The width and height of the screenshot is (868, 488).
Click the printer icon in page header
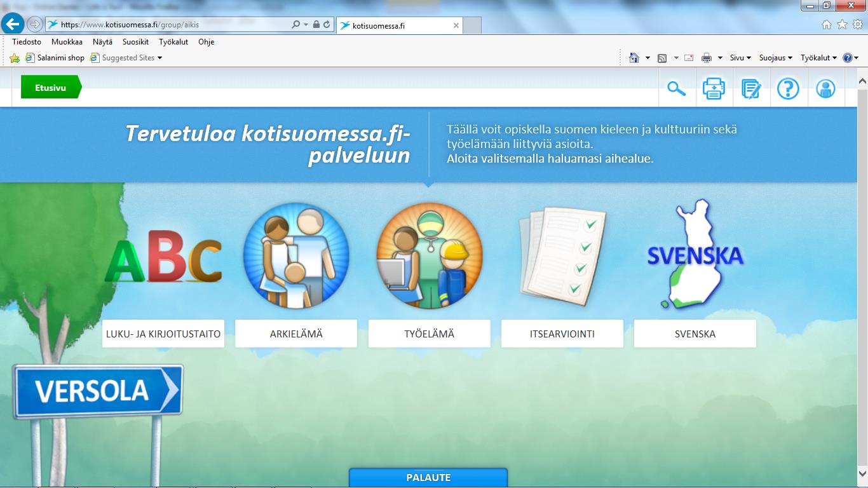click(714, 88)
